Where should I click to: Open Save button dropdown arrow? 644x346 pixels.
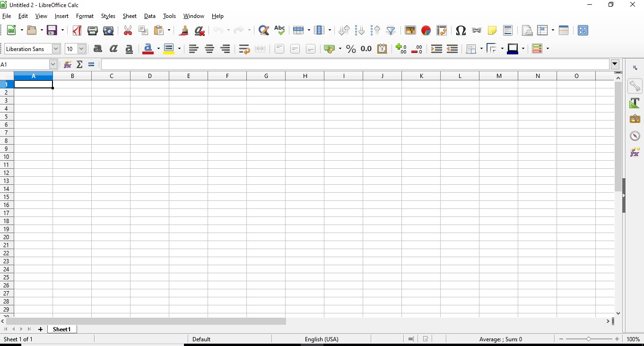click(62, 30)
